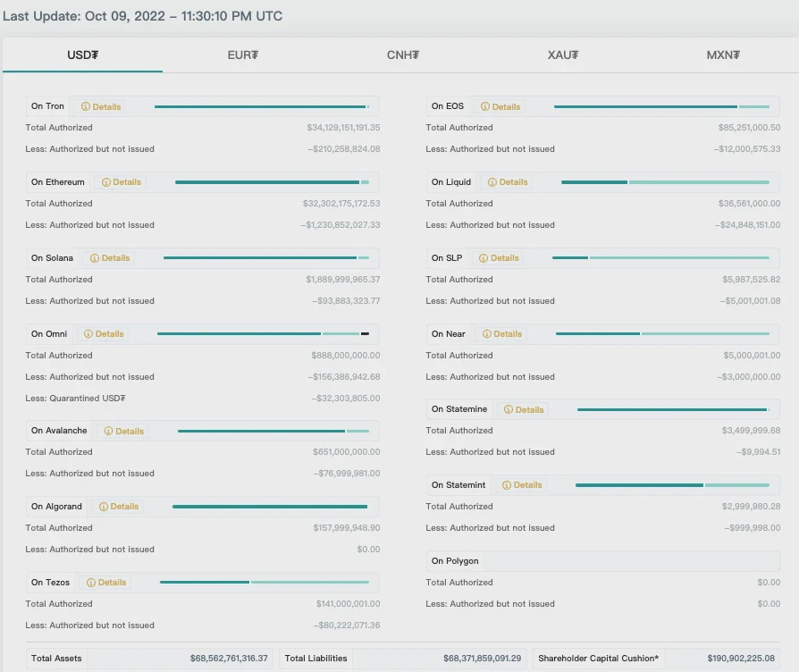
Task: Click the info icon beside On EOS
Action: click(x=485, y=106)
